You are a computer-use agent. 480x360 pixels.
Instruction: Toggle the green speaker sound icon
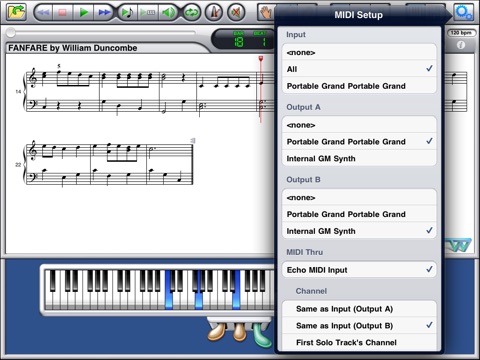[168, 13]
